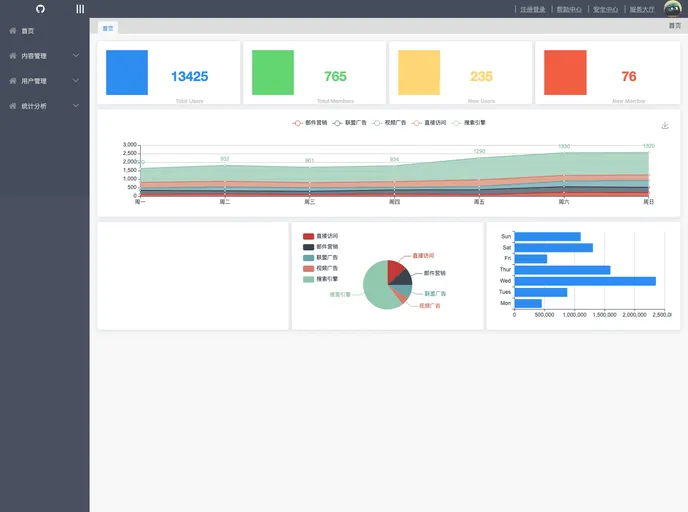Download the line chart as image
The image size is (688, 512).
click(x=665, y=125)
